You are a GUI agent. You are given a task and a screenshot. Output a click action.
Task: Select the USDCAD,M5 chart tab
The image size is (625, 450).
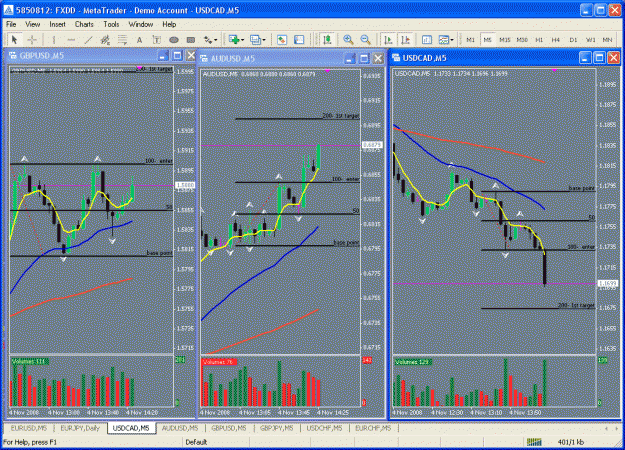tap(131, 428)
